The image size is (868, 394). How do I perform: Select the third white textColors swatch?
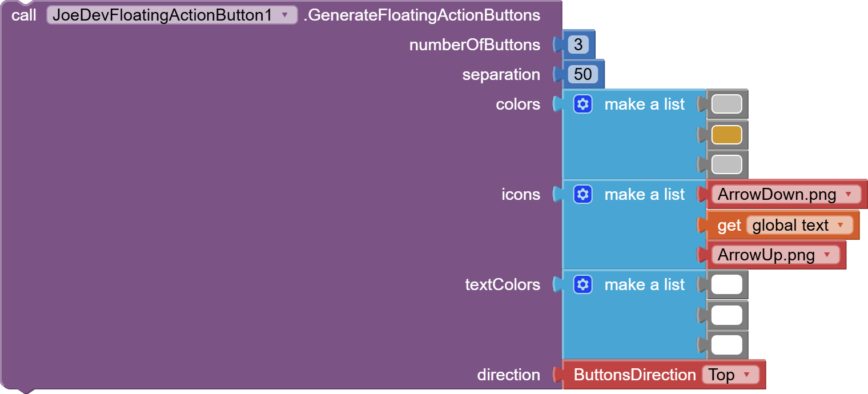pos(726,345)
